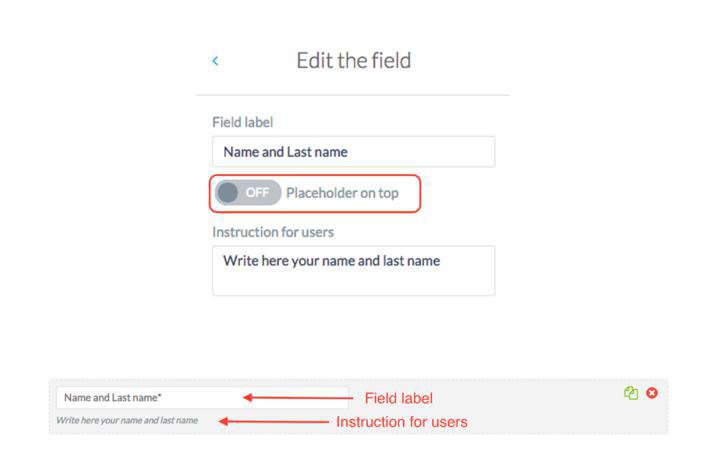Click the OFF text on the switch
This screenshot has height=467, width=715.
[257, 193]
